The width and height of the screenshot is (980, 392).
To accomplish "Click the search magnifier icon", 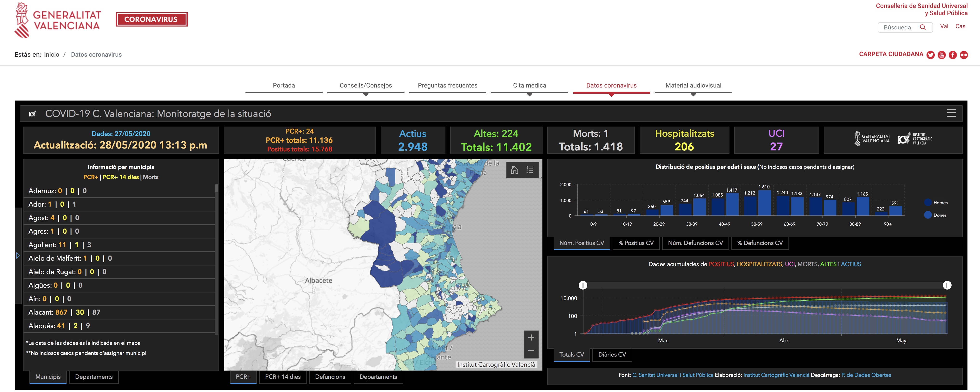I will pyautogui.click(x=923, y=27).
